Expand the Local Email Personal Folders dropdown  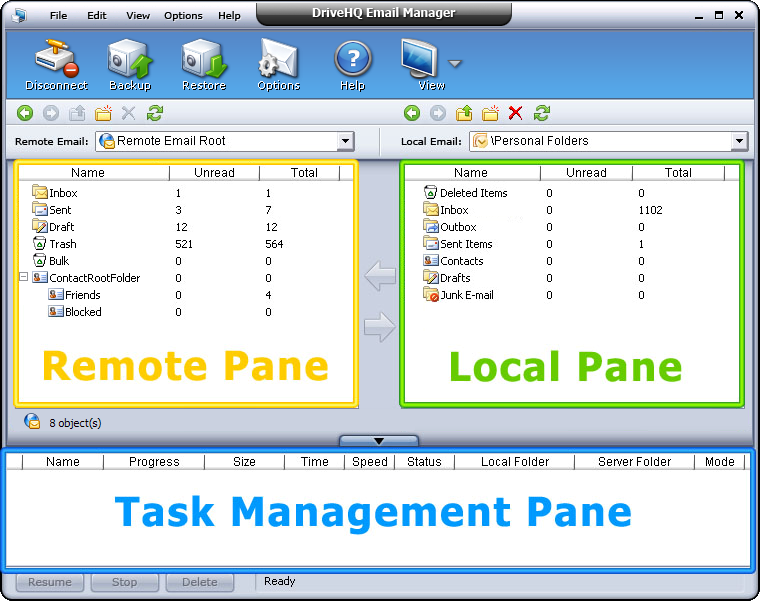pos(739,142)
